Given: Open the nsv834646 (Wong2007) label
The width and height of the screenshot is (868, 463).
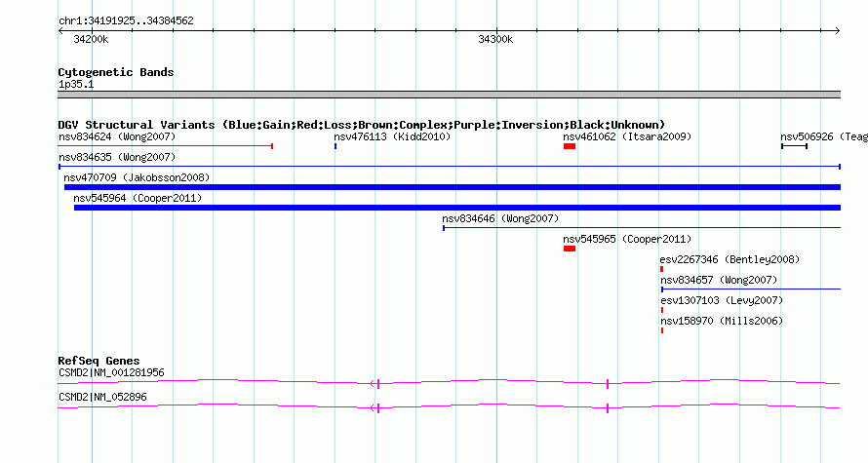Looking at the screenshot, I should [x=500, y=218].
